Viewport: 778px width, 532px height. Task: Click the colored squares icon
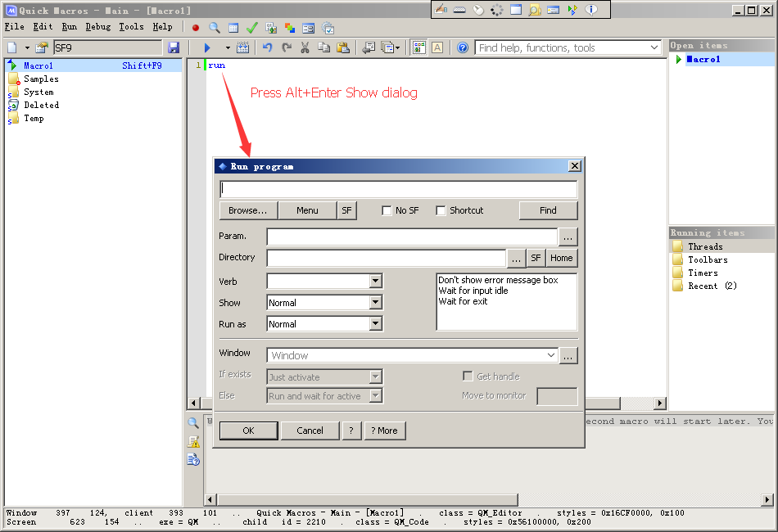click(x=290, y=28)
